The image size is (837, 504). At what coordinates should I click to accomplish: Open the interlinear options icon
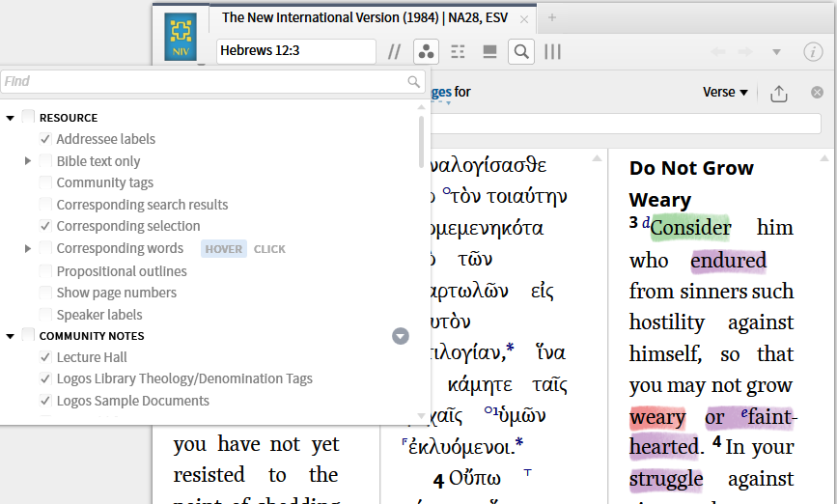[x=458, y=52]
